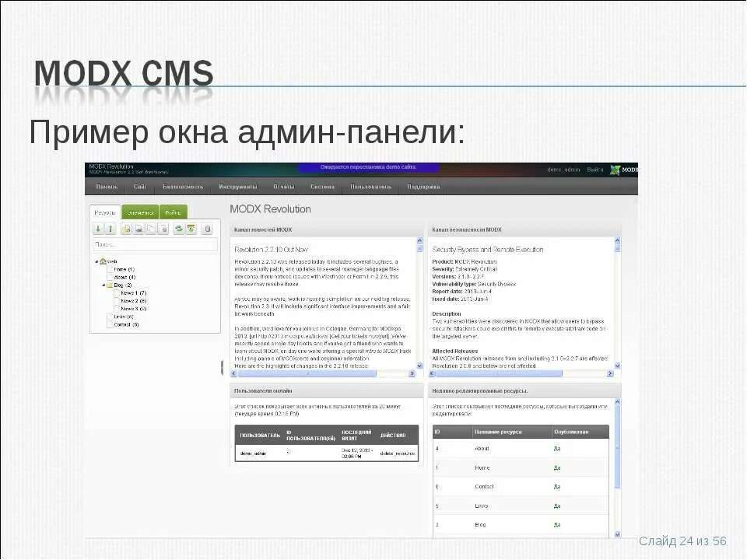Click the Выйти logout link
747x560 pixels.
pos(594,170)
